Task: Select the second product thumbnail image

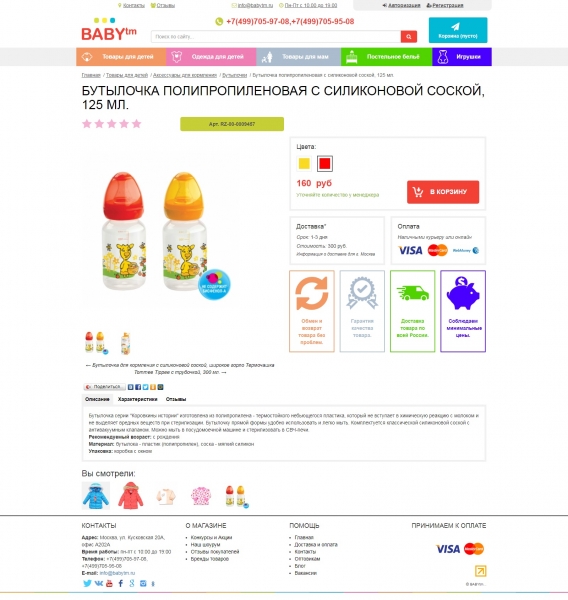Action: (x=126, y=343)
